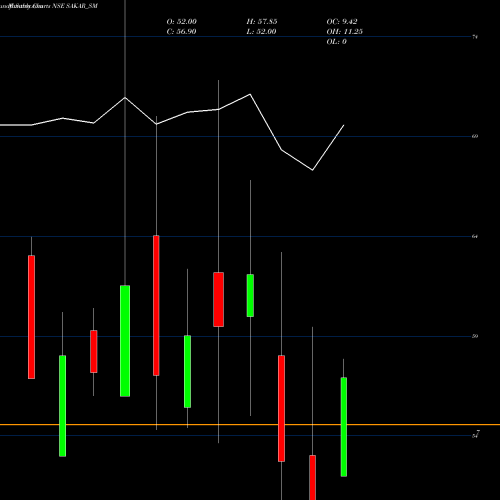This screenshot has height=500, width=500.
Task: Click the 'OC: 9.42' reading
Action: click(x=342, y=22)
